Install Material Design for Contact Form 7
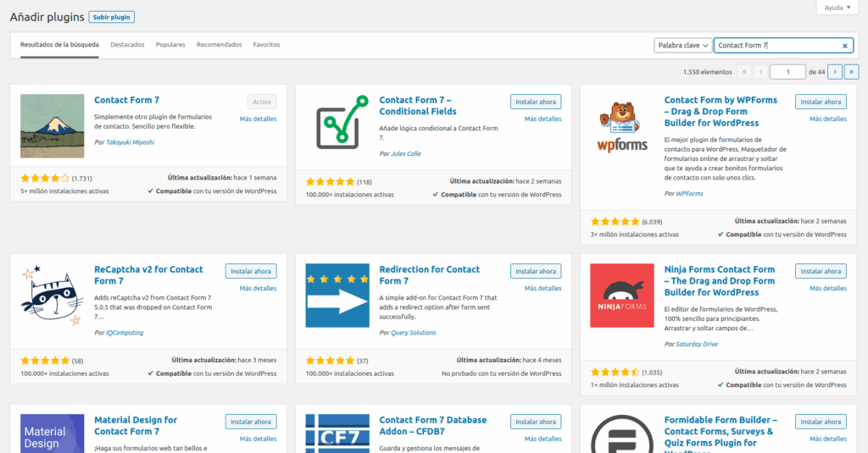 (x=251, y=422)
